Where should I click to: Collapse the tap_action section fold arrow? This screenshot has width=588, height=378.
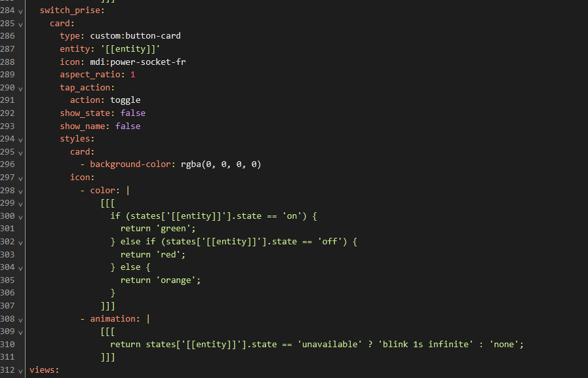pos(22,88)
